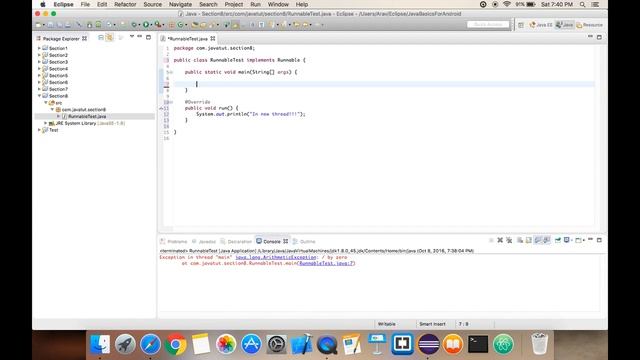Switch to the Problems tab
Image resolution: width=640 pixels, height=360 pixels.
(174, 242)
